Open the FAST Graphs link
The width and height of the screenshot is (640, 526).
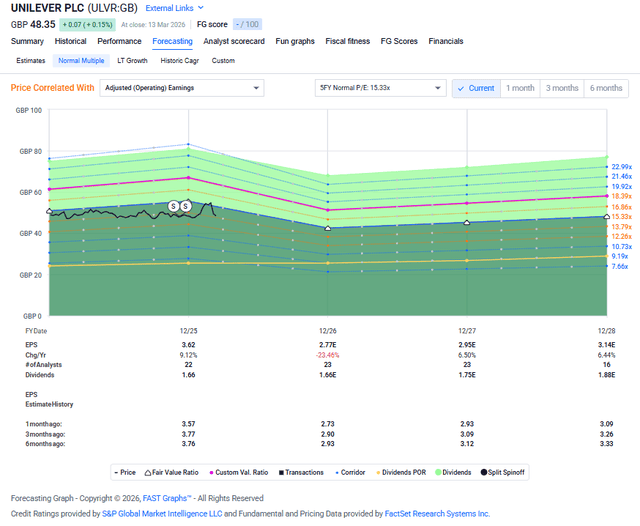coord(167,498)
